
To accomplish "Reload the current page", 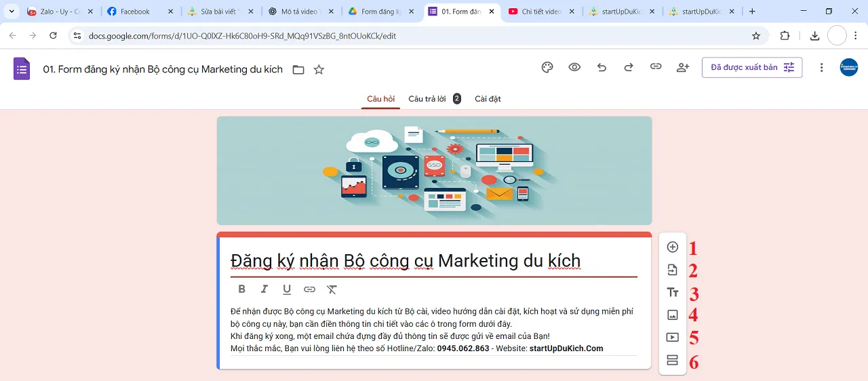I will (x=53, y=36).
